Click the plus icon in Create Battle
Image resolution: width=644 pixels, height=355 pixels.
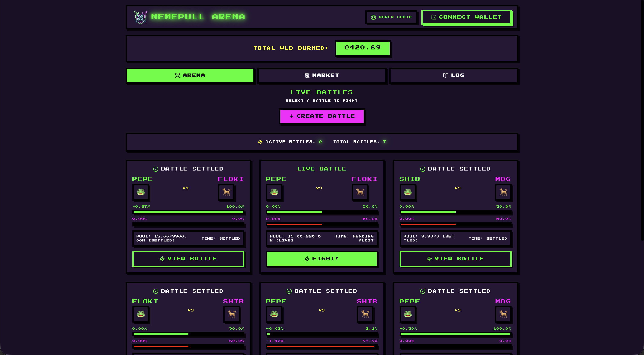pyautogui.click(x=292, y=116)
